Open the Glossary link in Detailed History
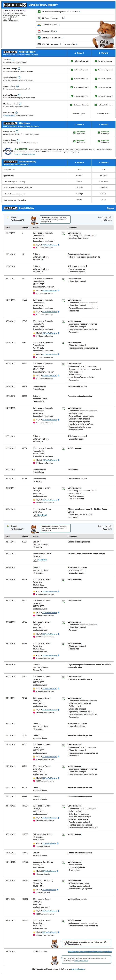This screenshot has height=980, width=116. (x=110, y=208)
